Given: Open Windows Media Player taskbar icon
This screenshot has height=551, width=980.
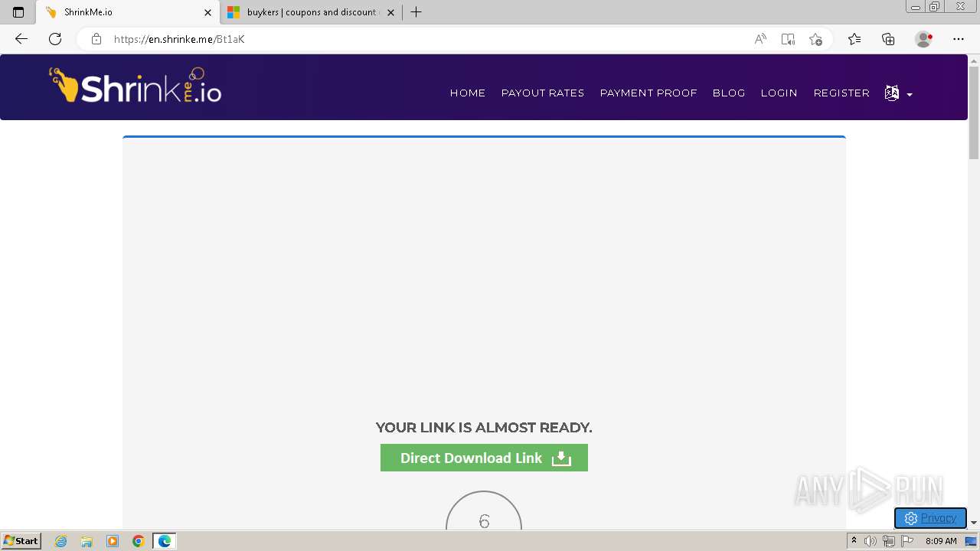Looking at the screenshot, I should pos(113,541).
